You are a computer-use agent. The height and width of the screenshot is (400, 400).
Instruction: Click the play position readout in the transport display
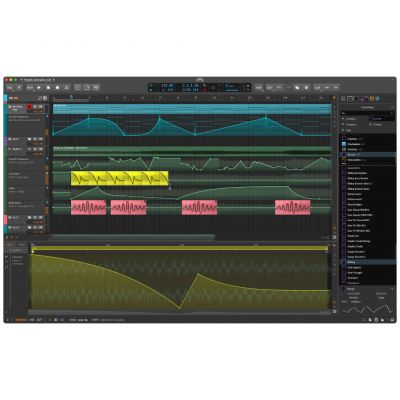[190, 86]
